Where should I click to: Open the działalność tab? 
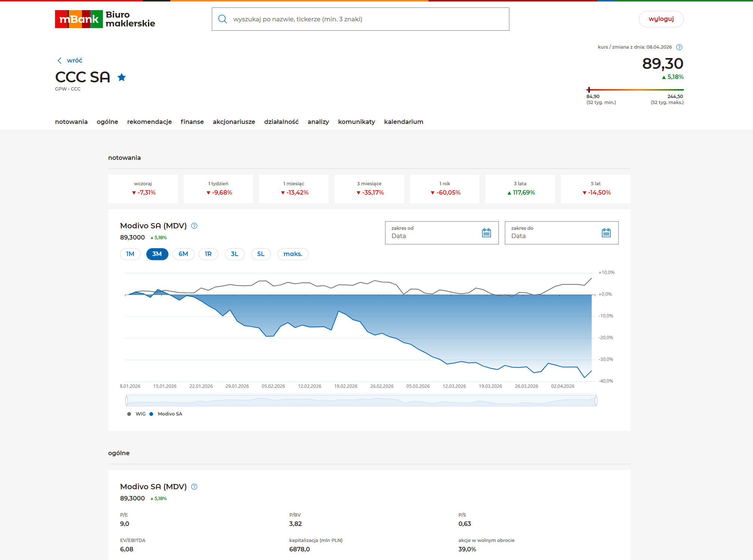[x=281, y=122]
